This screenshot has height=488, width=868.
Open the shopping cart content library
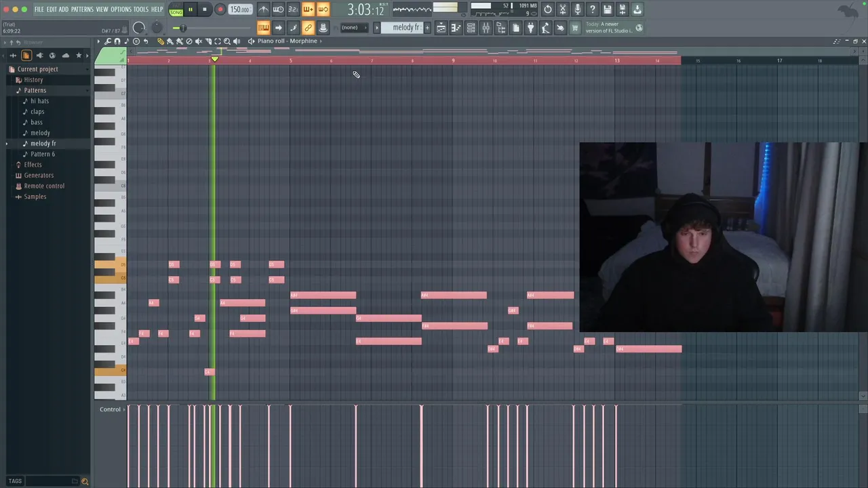(575, 28)
